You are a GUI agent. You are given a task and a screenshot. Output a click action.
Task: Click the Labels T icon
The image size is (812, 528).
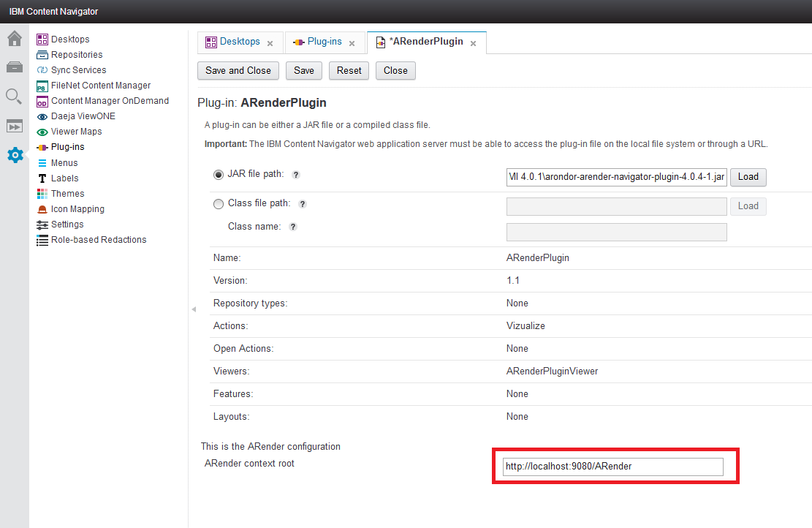42,178
